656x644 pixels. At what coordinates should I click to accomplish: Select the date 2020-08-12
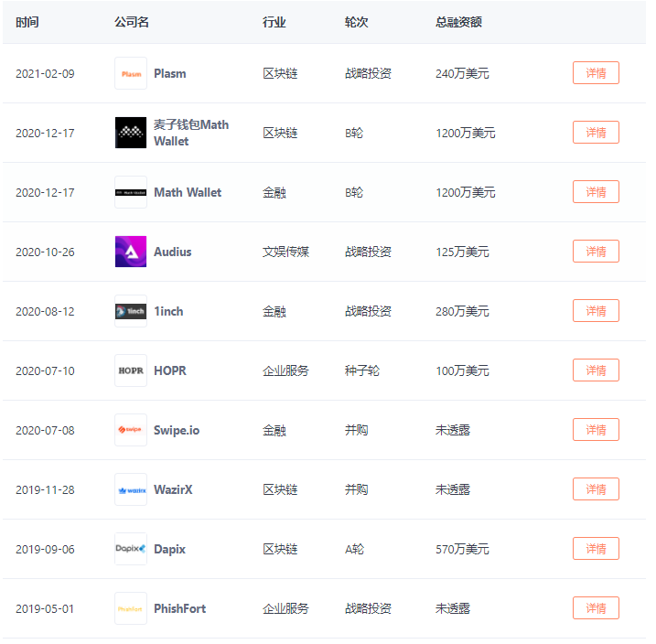tap(45, 311)
